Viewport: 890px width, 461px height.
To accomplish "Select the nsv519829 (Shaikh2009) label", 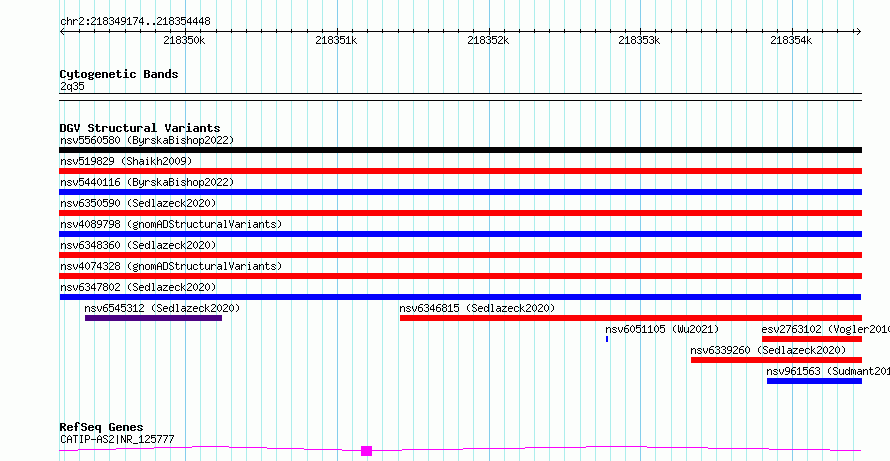I will point(126,161).
